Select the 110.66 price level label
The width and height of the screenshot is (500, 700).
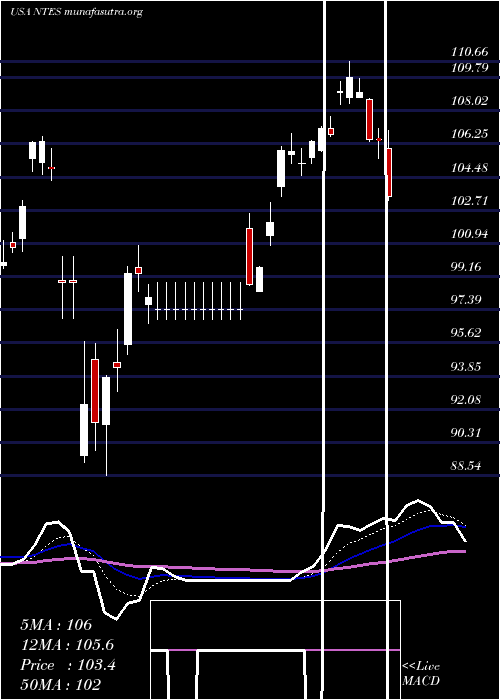pyautogui.click(x=470, y=52)
